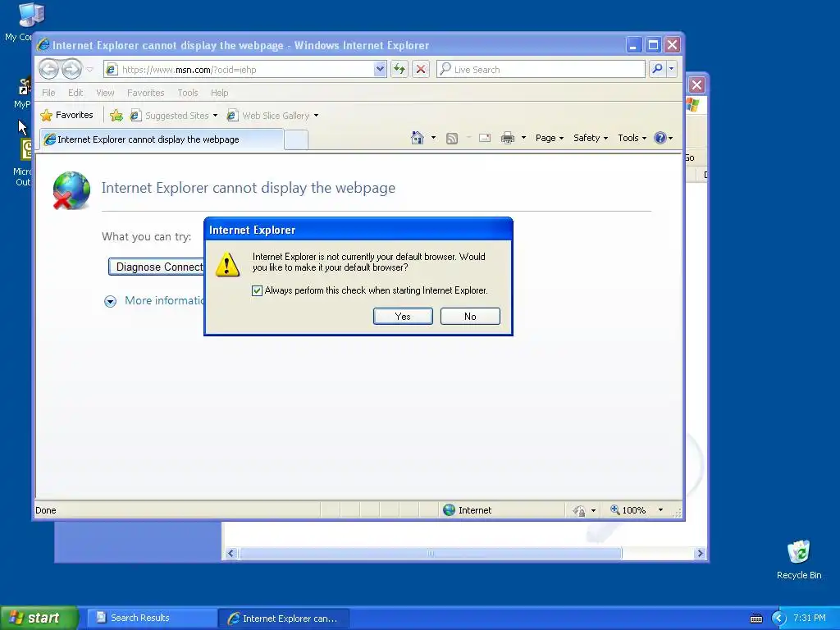Open the Favorites menu
840x630 pixels.
point(146,93)
